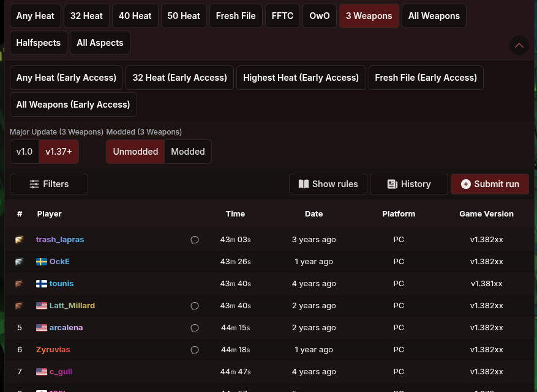Image resolution: width=537 pixels, height=392 pixels.
Task: Select the v1.37+ major update option
Action: [x=59, y=152]
